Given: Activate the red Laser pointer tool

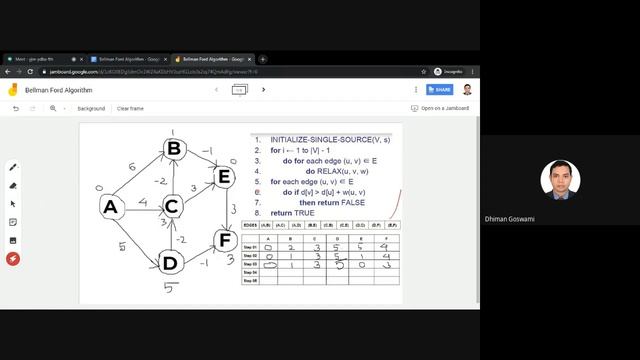Looking at the screenshot, I should 13,259.
